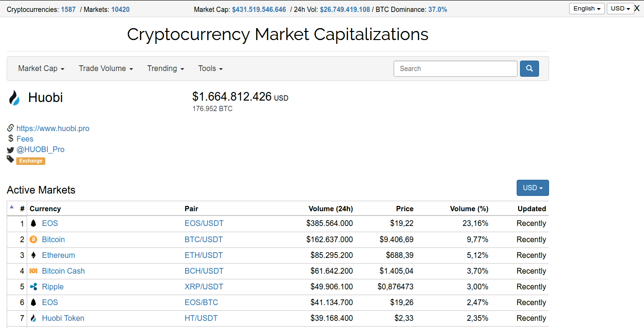Open the Ethereum currency link
The height and width of the screenshot is (328, 644).
tap(58, 255)
